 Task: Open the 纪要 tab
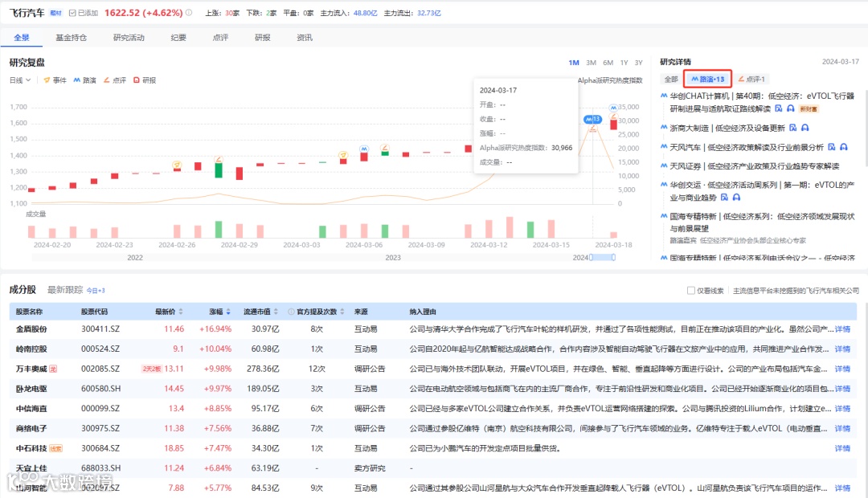[178, 38]
